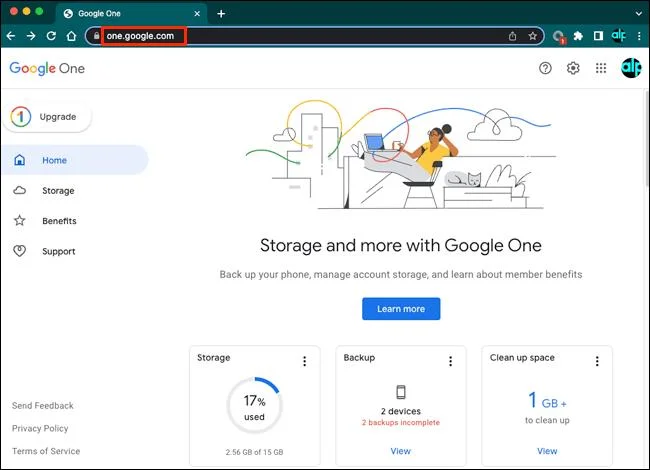Click the Learn more button

coord(401,309)
